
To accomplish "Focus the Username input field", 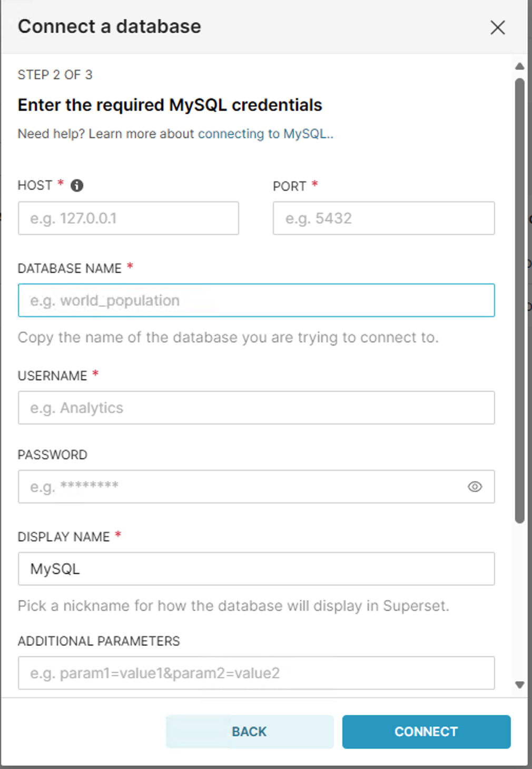I will [x=256, y=408].
